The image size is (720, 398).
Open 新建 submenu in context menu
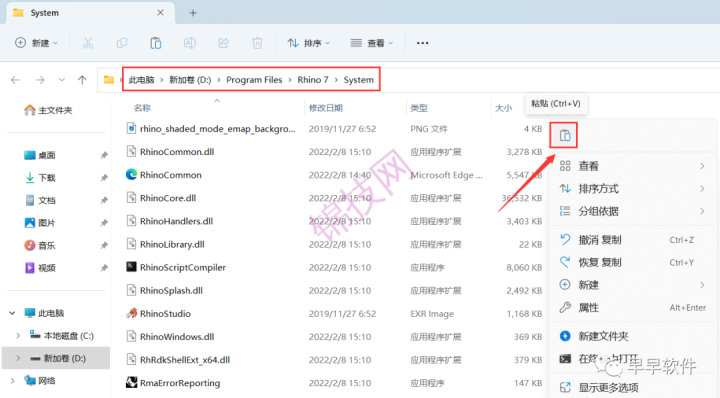pyautogui.click(x=632, y=285)
